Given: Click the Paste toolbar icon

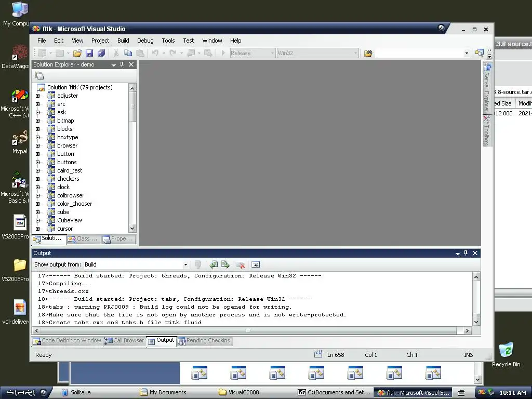Looking at the screenshot, I should click(x=140, y=53).
